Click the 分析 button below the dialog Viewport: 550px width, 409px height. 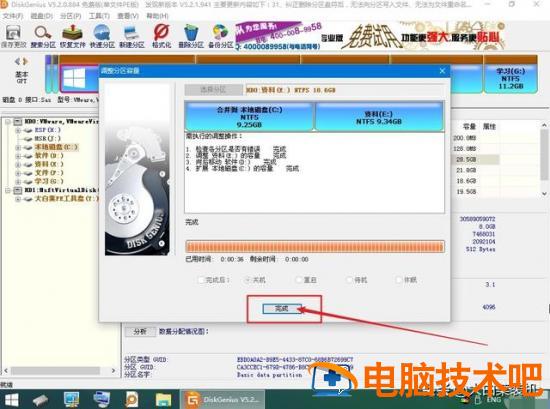pyautogui.click(x=140, y=331)
